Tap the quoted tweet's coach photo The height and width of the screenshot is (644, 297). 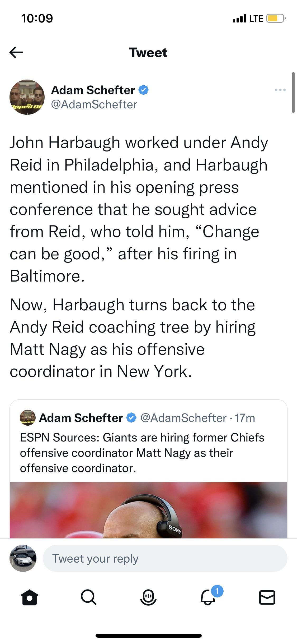click(148, 510)
